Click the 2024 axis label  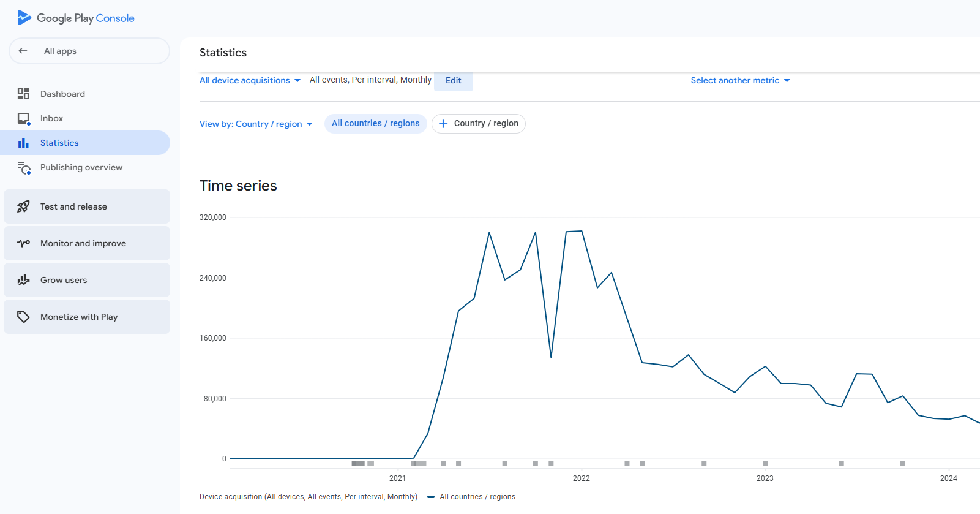pos(948,478)
